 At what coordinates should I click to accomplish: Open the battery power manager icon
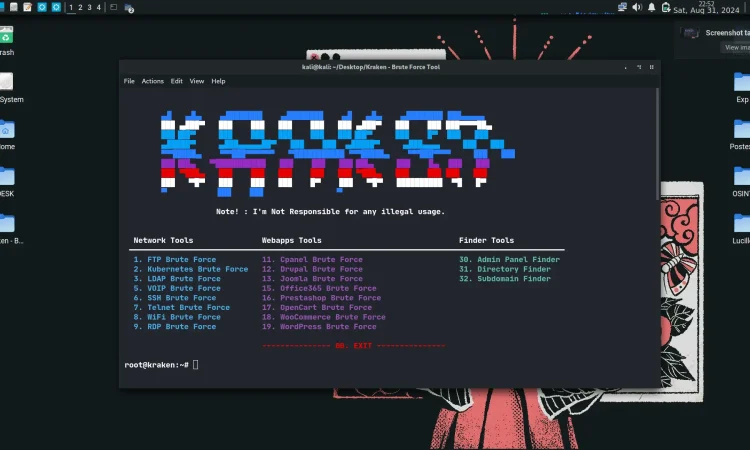666,7
